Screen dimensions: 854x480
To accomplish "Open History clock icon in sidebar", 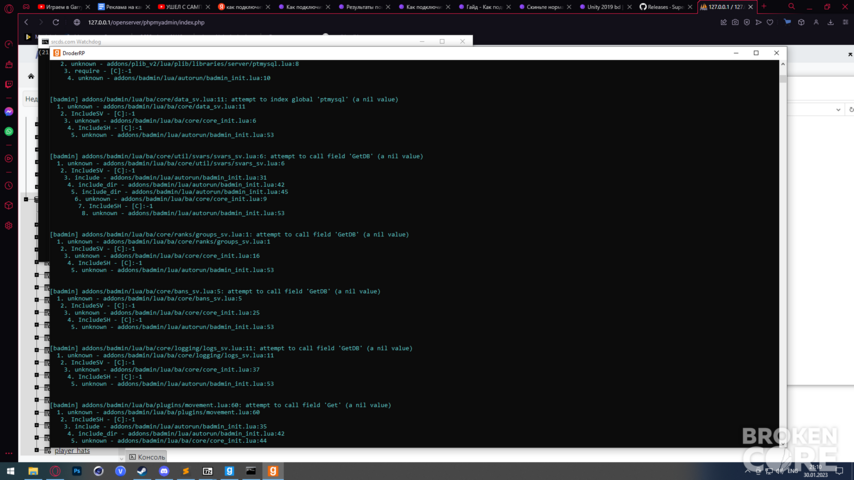I will click(9, 185).
